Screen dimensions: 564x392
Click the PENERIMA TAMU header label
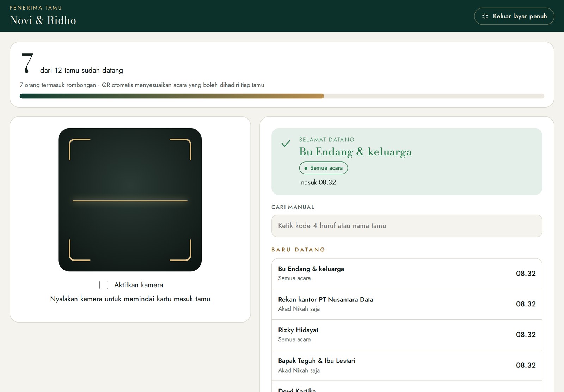pyautogui.click(x=36, y=8)
